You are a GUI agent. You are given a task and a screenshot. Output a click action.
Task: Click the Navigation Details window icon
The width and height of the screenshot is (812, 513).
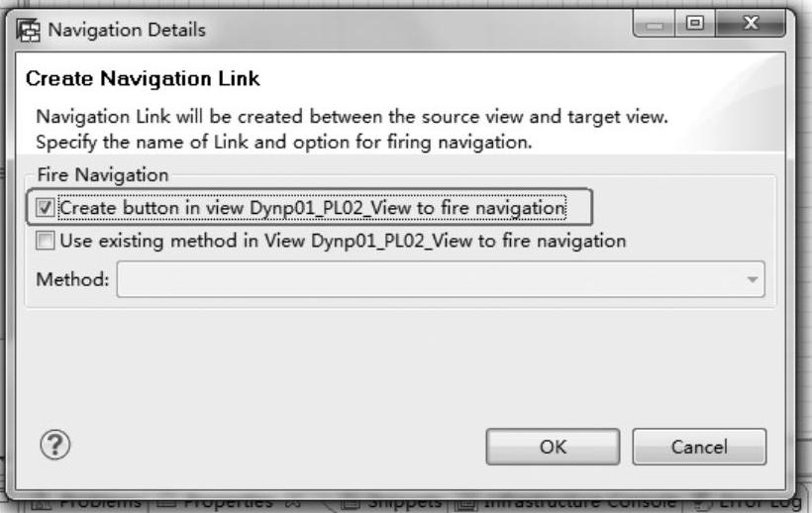[x=28, y=30]
